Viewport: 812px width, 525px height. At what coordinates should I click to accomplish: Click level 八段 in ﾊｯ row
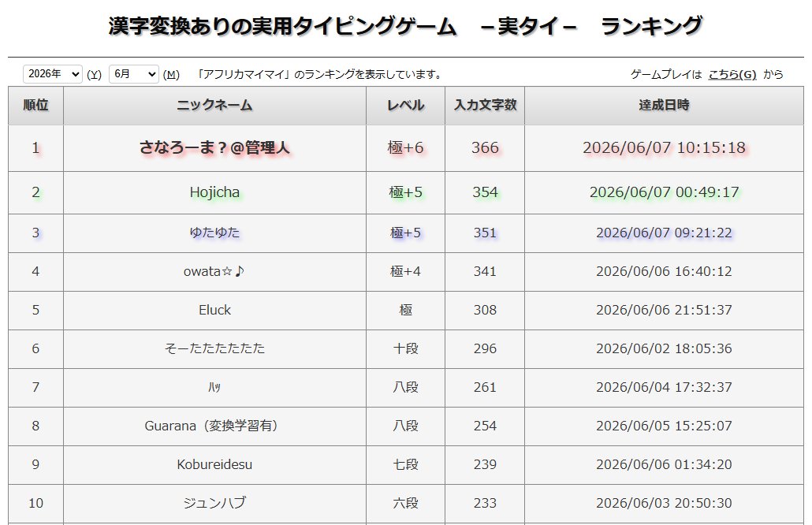tap(405, 387)
